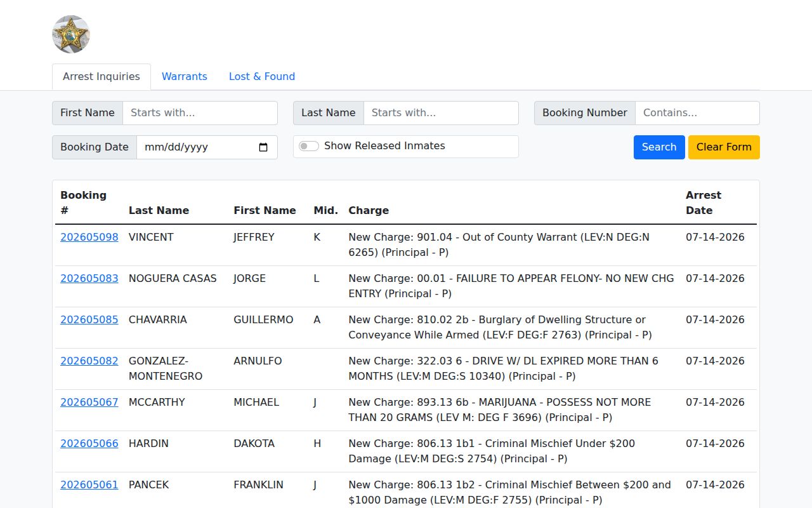
Task: Click the arrest date in HARDIN's row
Action: point(715,444)
